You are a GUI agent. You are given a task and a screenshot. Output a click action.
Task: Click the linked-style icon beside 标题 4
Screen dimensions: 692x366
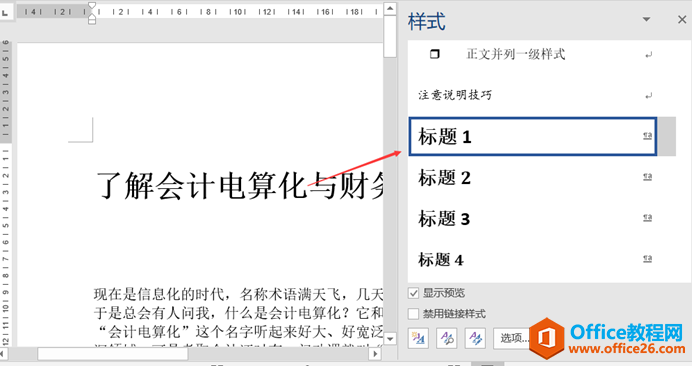pyautogui.click(x=647, y=259)
